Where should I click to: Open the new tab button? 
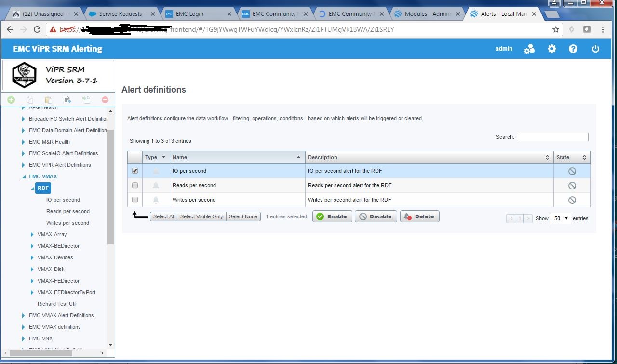click(552, 14)
